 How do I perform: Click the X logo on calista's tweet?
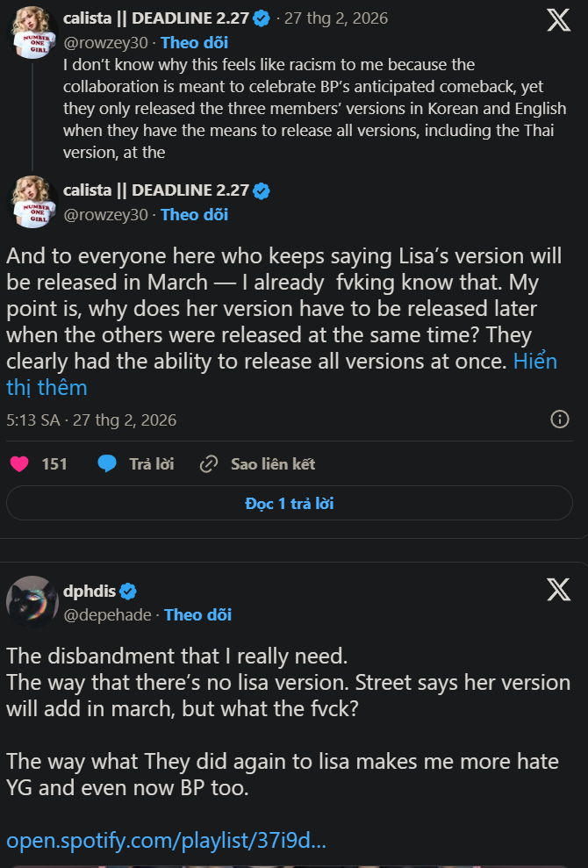[x=558, y=21]
